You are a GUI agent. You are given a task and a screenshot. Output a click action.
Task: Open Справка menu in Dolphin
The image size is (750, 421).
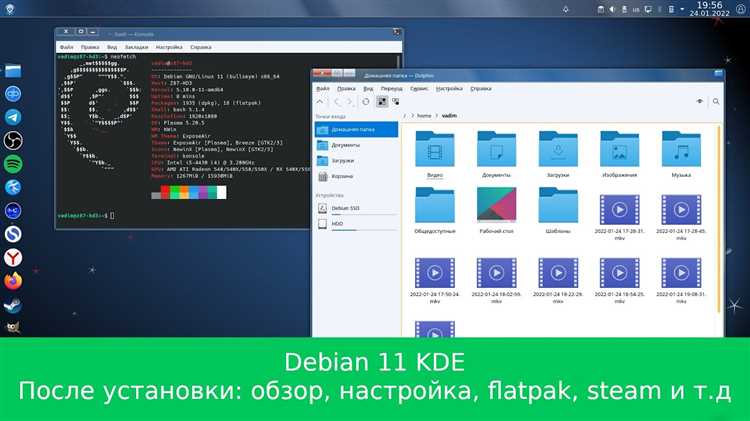(x=481, y=89)
